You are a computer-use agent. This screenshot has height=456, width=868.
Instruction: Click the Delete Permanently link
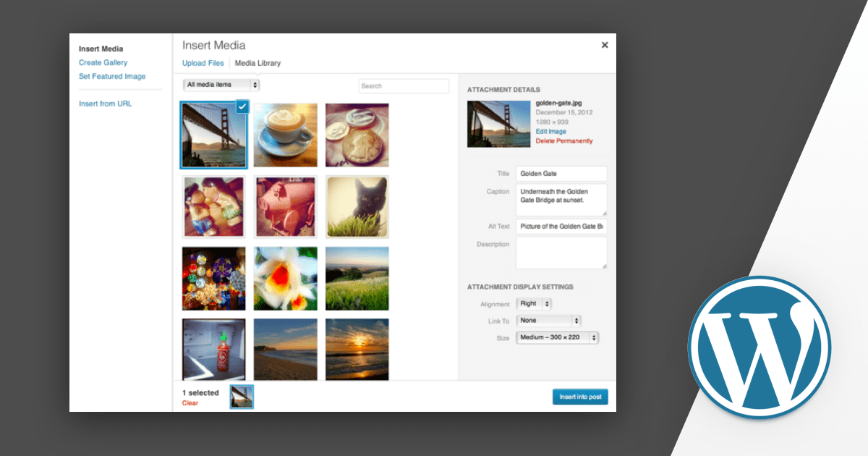point(563,141)
